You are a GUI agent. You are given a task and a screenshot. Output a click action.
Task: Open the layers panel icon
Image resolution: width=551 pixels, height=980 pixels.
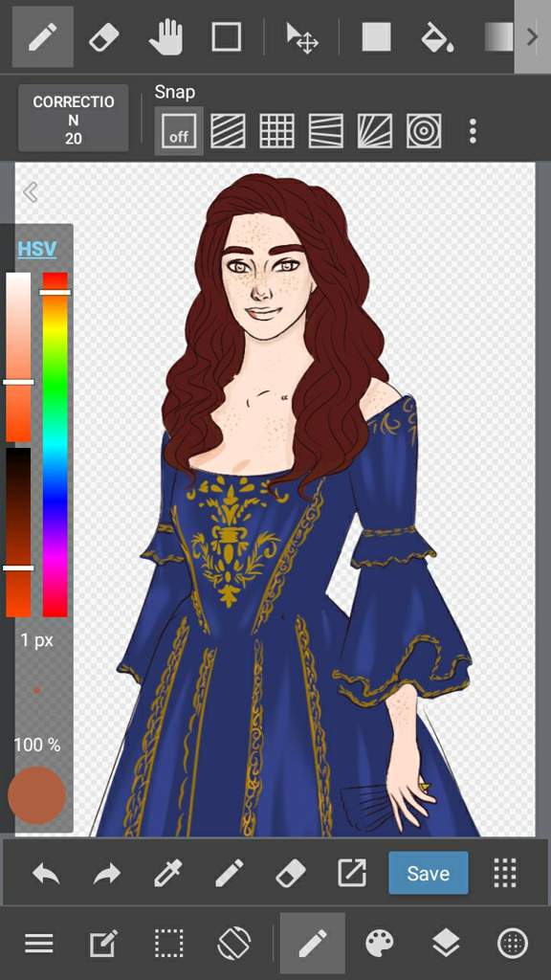click(x=446, y=943)
